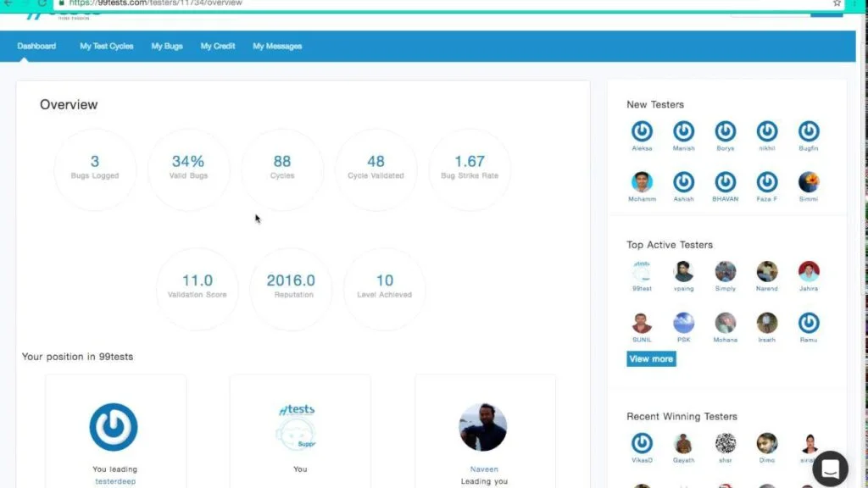Open new tester BHAVAN's avatar

[x=726, y=182]
